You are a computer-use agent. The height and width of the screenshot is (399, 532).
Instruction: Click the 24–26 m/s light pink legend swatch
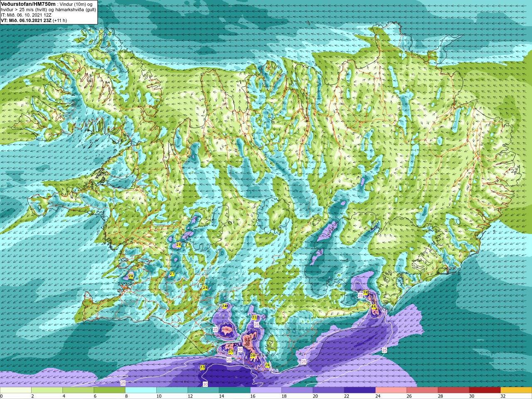[x=391, y=390]
